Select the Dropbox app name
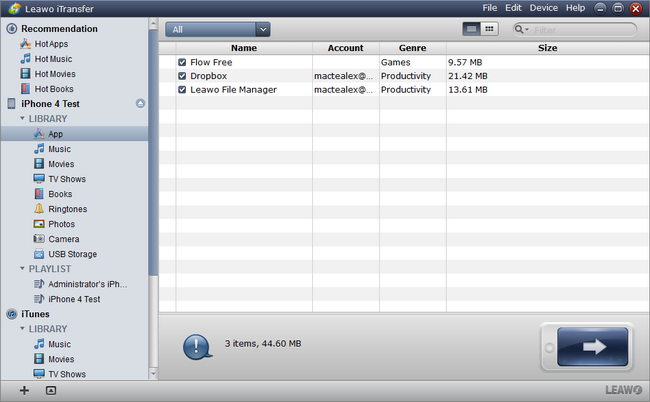Image resolution: width=650 pixels, height=402 pixels. (209, 76)
